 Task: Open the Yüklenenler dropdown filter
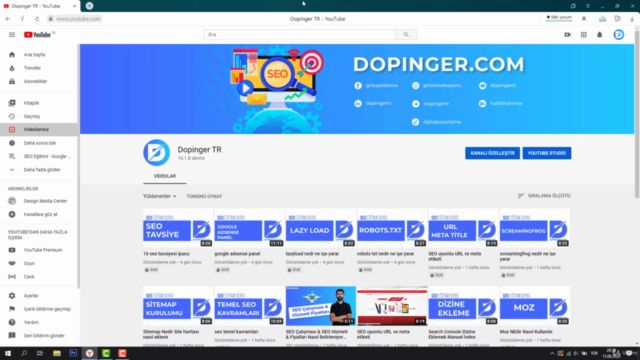[x=160, y=196]
